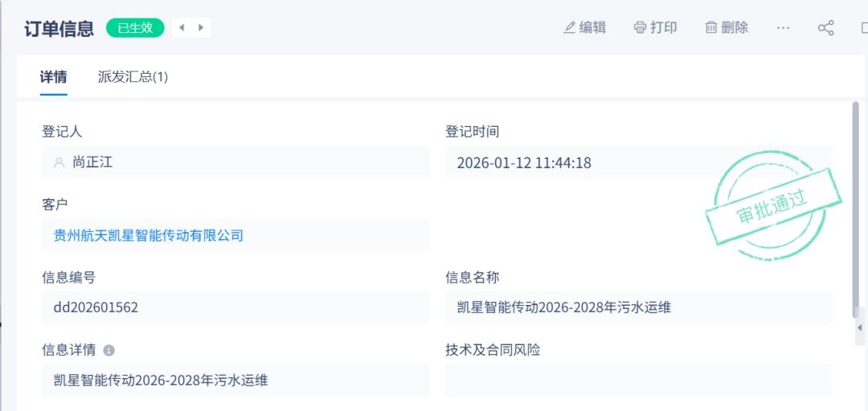The width and height of the screenshot is (868, 411).
Task: Click the 登记人 field showing 尚正江
Action: point(235,163)
